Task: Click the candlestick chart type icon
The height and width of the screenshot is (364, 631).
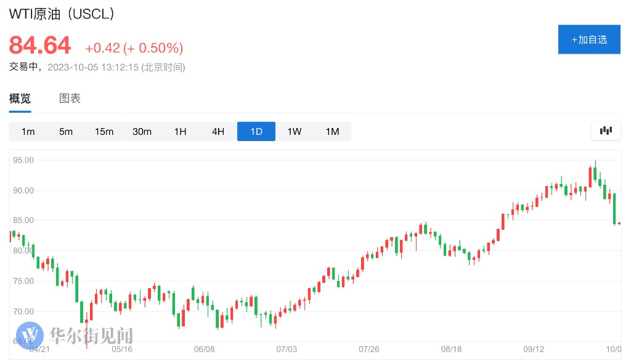Action: (606, 131)
